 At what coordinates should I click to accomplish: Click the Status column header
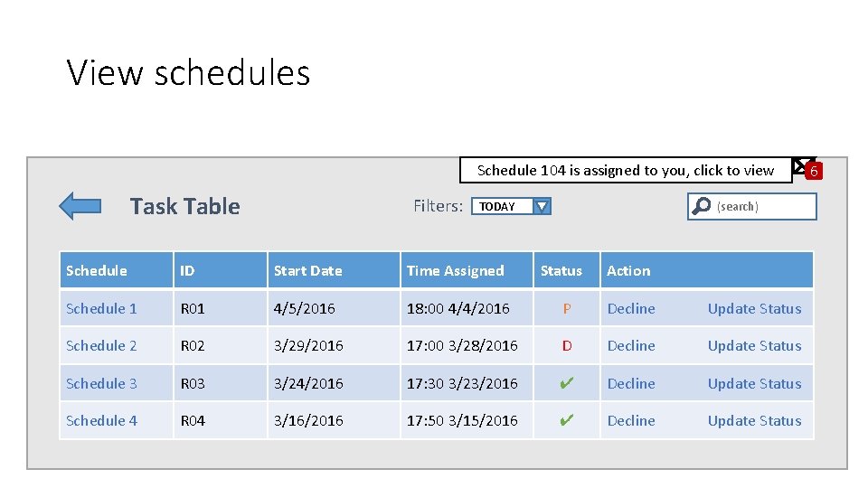tap(561, 270)
